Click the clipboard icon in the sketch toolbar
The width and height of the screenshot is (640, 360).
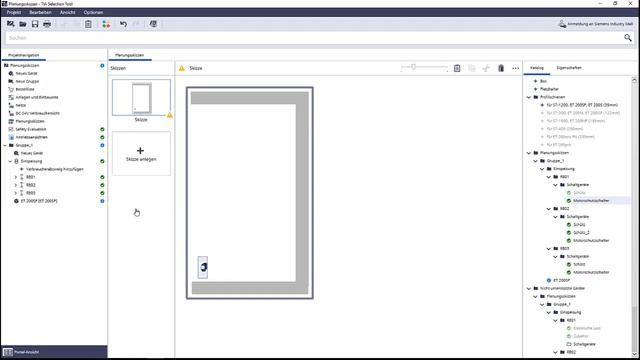click(x=457, y=68)
